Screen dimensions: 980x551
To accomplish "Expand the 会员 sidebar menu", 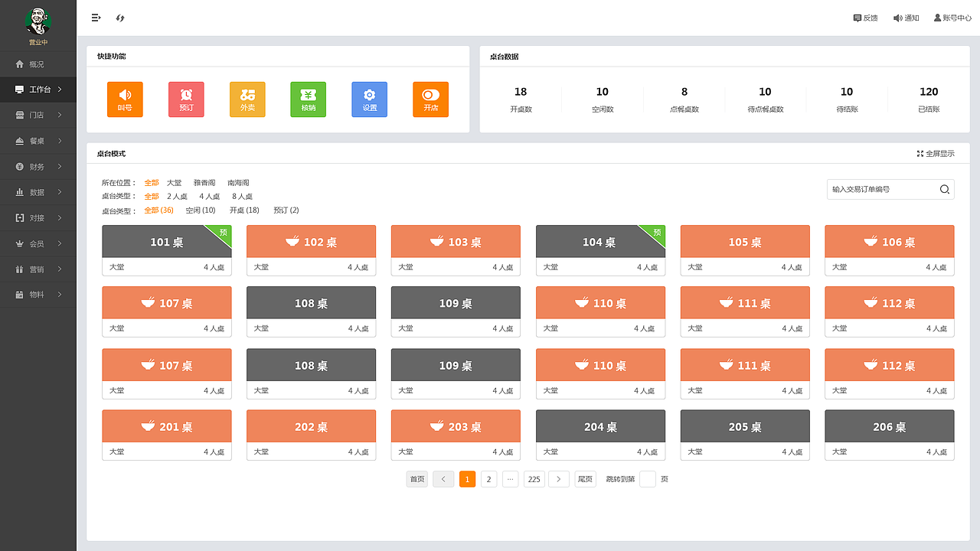I will click(x=38, y=244).
